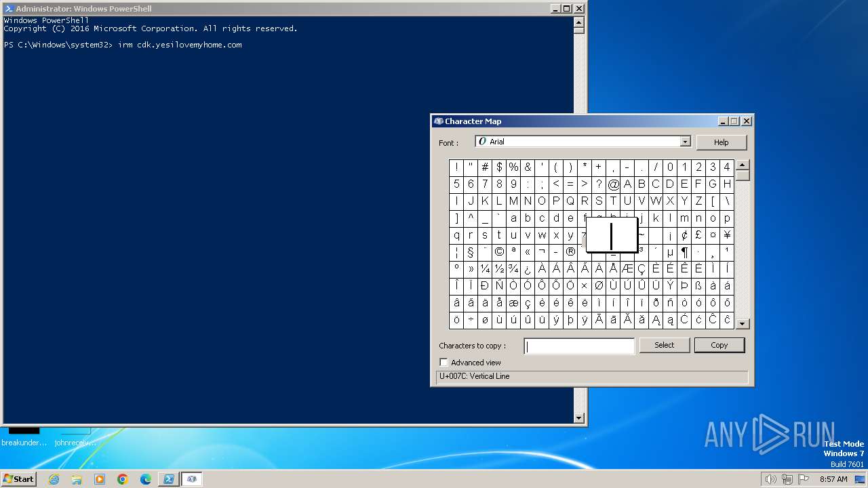Choose the ampersand & character
This screenshot has height=488, width=868.
click(528, 167)
